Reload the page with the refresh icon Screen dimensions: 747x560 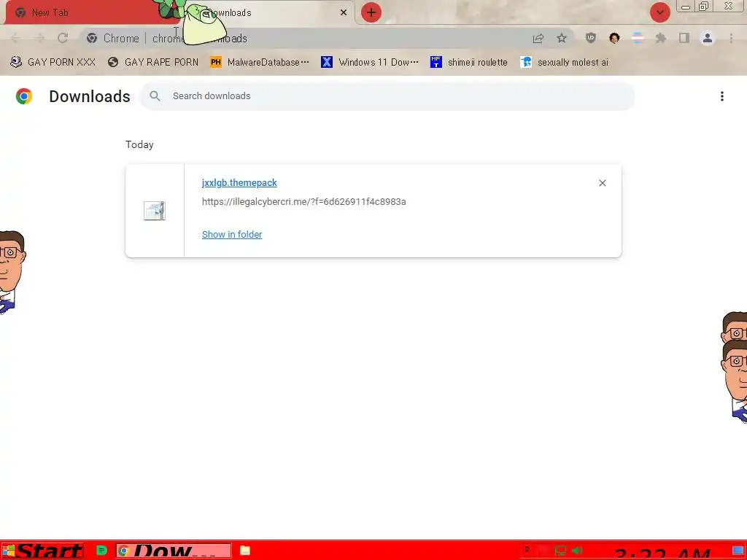[63, 38]
